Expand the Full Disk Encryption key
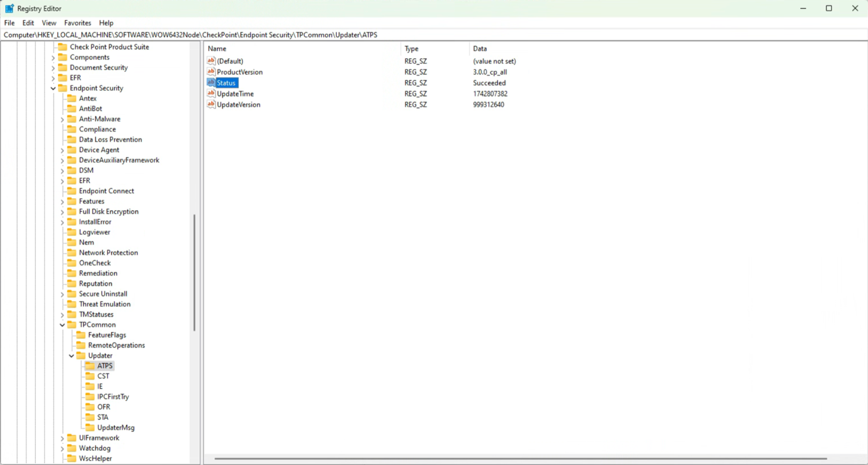The image size is (868, 465). pos(62,212)
